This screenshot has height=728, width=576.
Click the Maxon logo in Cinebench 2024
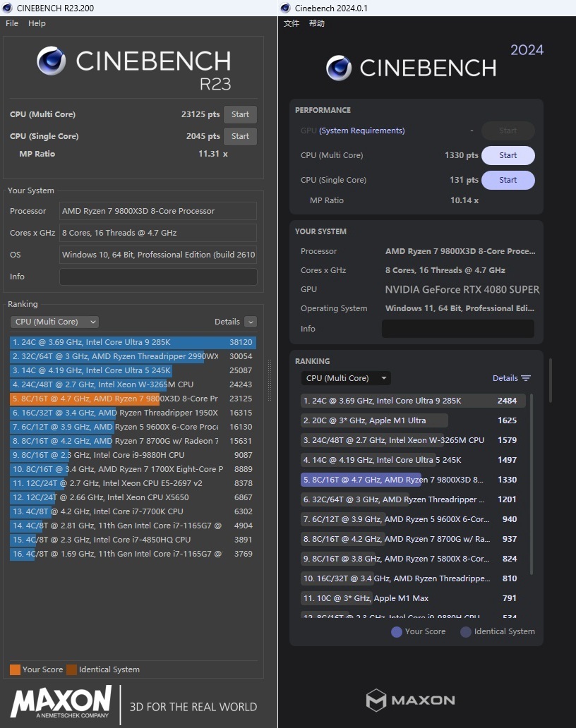[411, 700]
